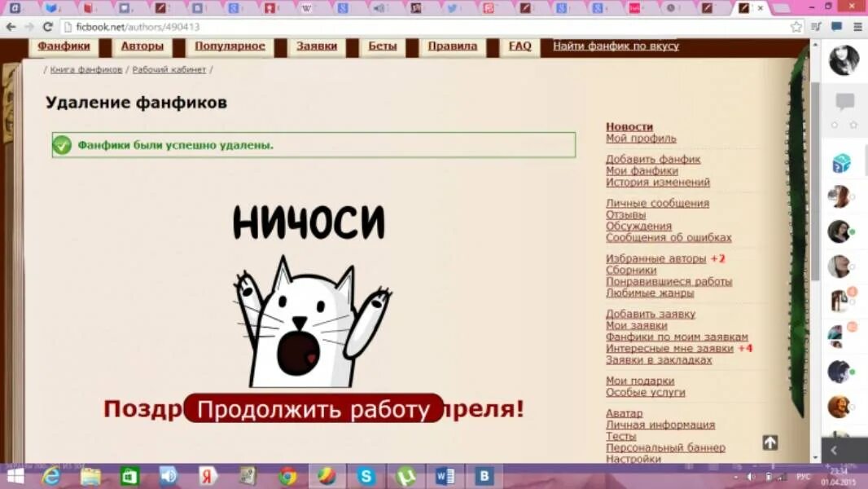Open Сборники link
The image size is (868, 489).
[x=631, y=271]
